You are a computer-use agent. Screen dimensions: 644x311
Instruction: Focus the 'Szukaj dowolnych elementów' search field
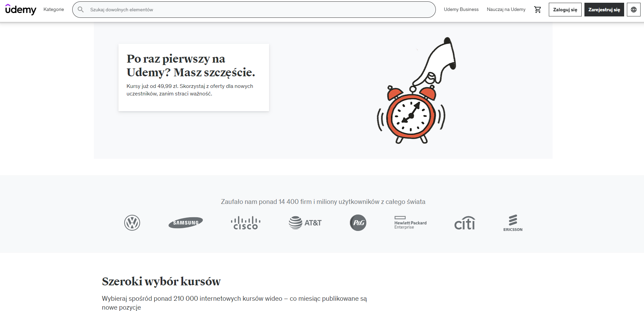[x=254, y=10]
